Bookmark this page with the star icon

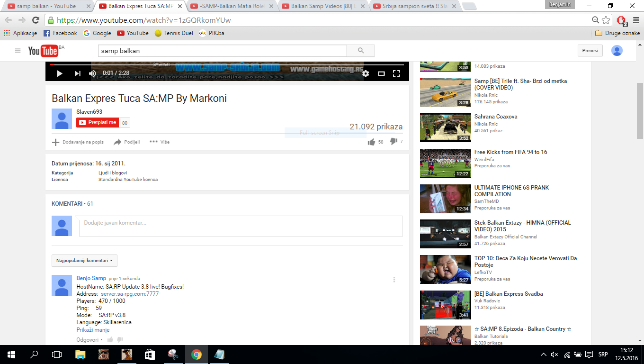coord(606,20)
